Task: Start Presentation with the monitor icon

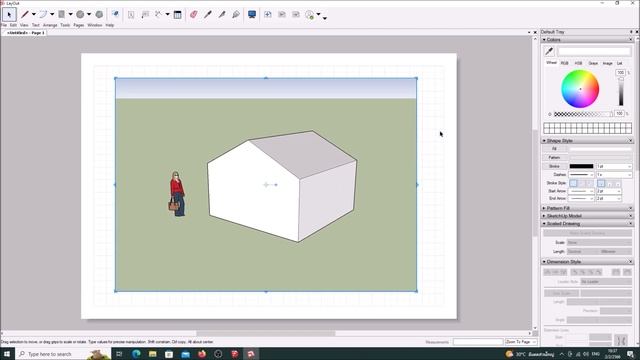Action: (252, 15)
